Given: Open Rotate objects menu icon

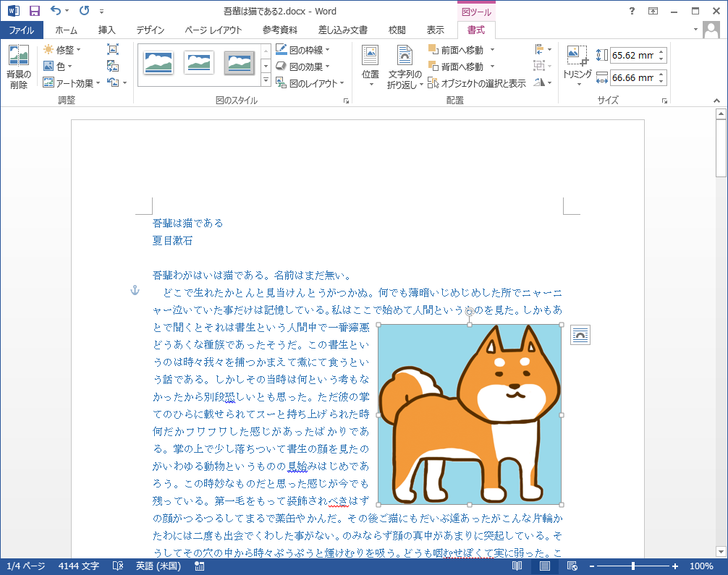Looking at the screenshot, I should click(543, 82).
